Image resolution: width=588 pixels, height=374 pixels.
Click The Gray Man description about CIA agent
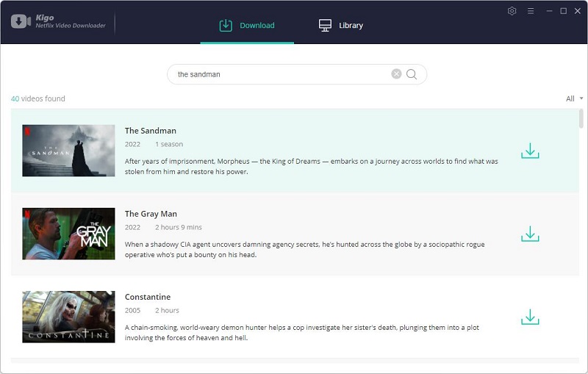304,250
